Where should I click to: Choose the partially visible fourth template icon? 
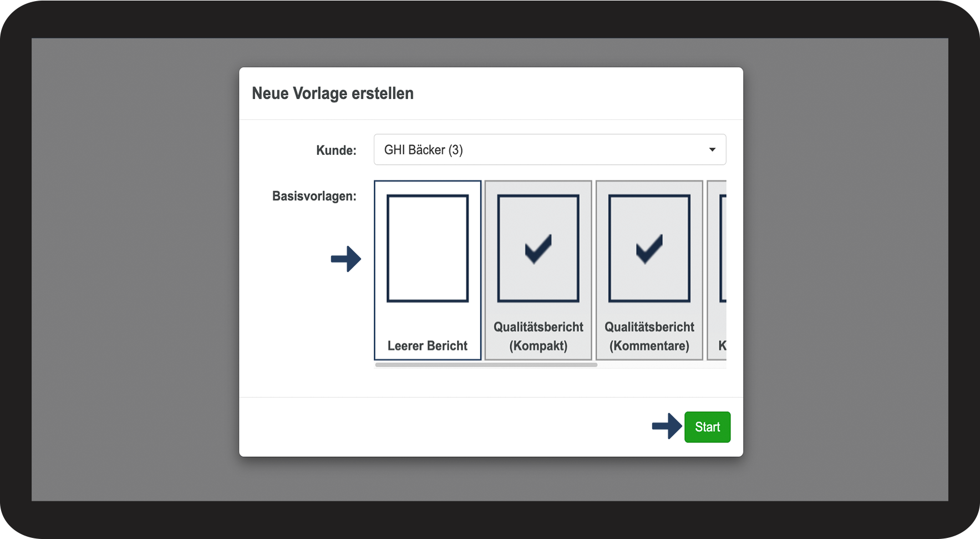tap(723, 248)
